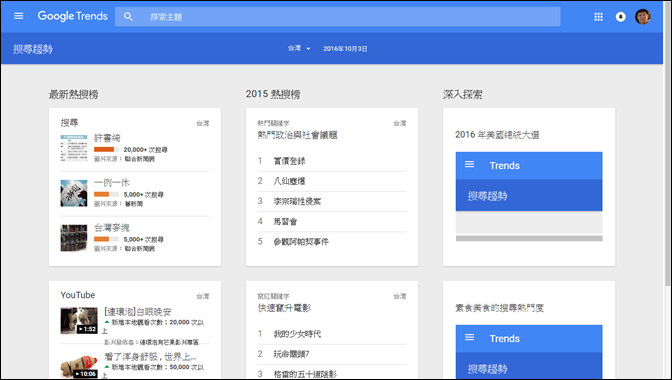Image resolution: width=672 pixels, height=380 pixels.
Task: Open the [連環泡]白眼晚安 video title
Action: point(138,312)
